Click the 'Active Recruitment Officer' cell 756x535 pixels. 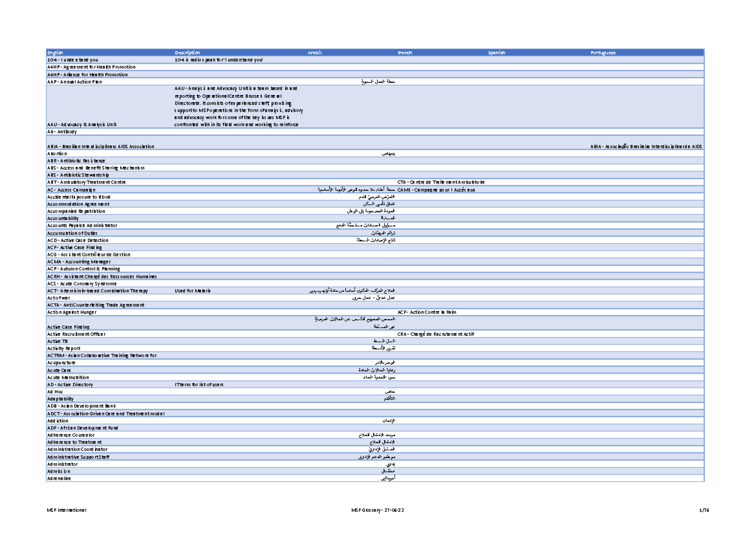coord(76,334)
